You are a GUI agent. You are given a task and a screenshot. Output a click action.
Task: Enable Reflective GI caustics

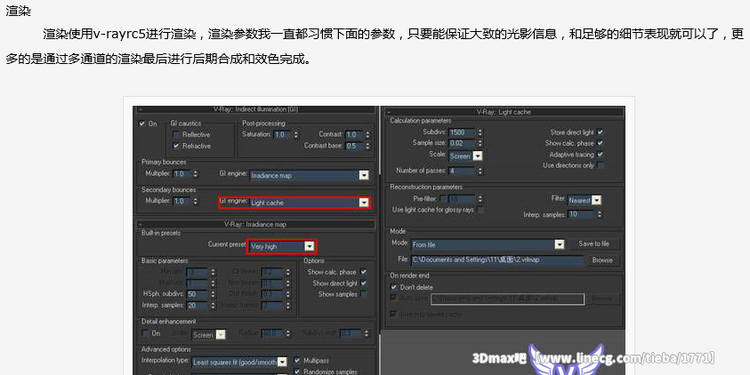(x=176, y=134)
